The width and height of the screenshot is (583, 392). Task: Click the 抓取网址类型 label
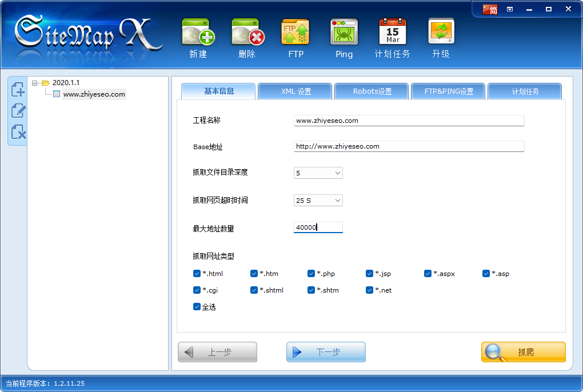(x=213, y=256)
